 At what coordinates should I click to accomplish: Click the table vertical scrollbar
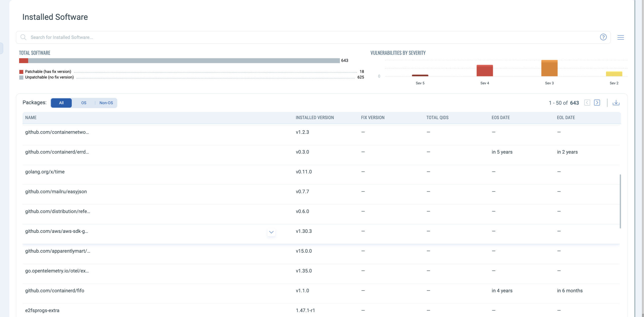pyautogui.click(x=620, y=201)
